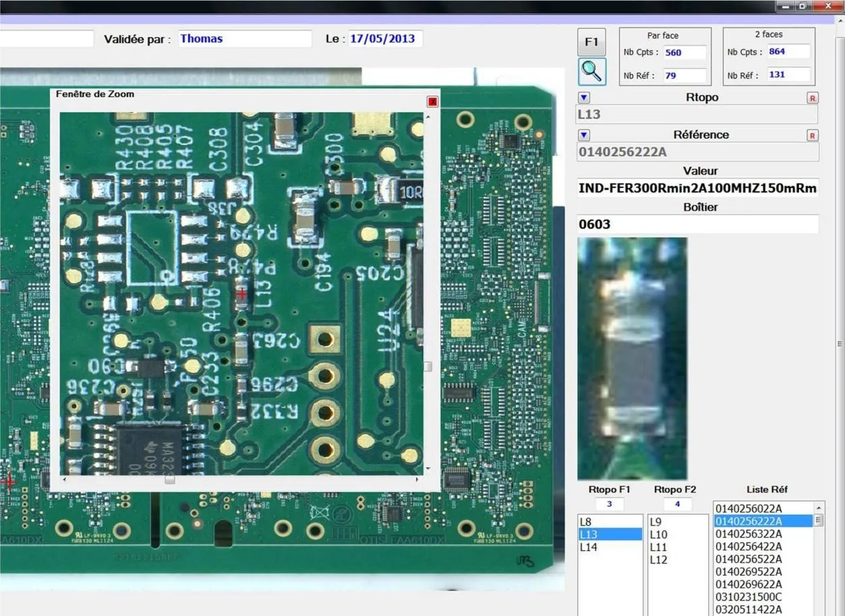Click the red cross marker on the left board
The height and width of the screenshot is (616, 845).
(x=9, y=482)
